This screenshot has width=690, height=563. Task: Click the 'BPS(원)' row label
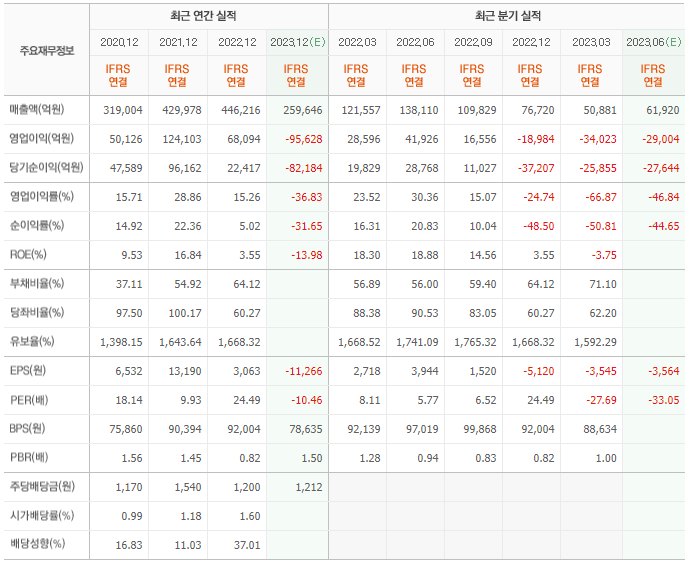27,429
